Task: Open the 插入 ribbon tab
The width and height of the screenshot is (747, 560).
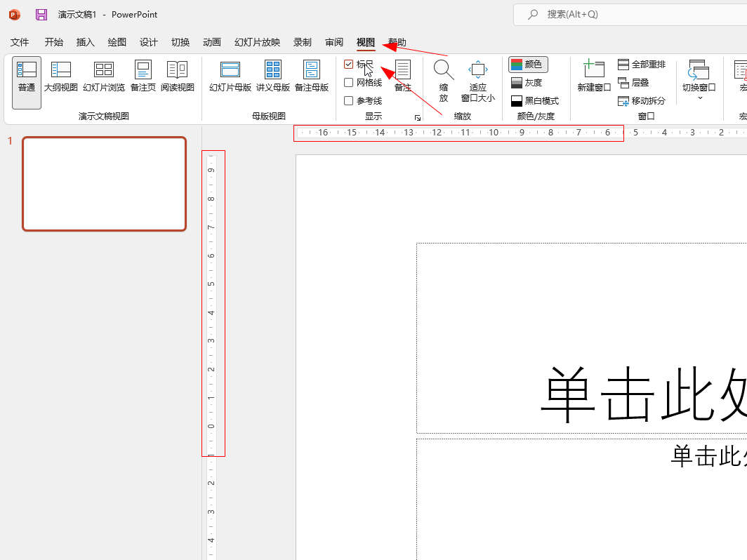Action: point(85,42)
